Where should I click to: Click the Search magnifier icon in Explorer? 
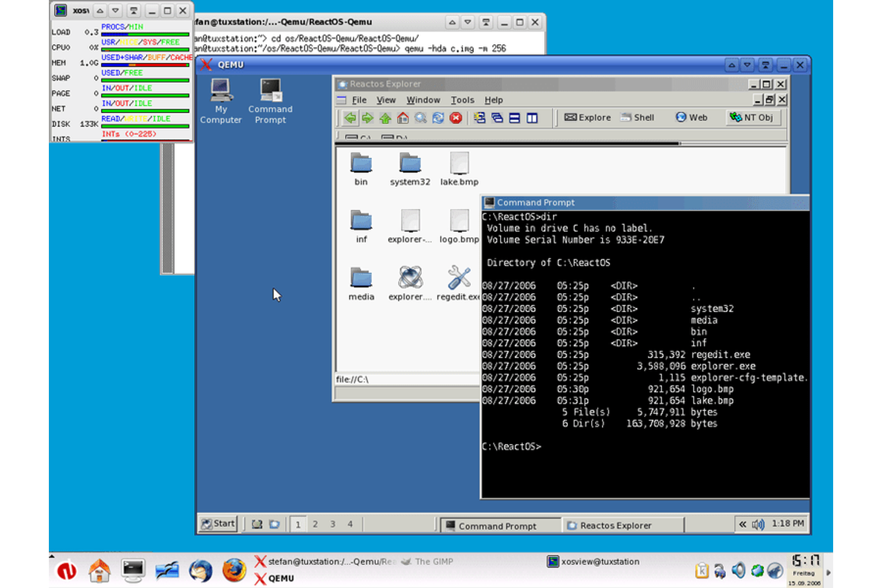tap(420, 118)
